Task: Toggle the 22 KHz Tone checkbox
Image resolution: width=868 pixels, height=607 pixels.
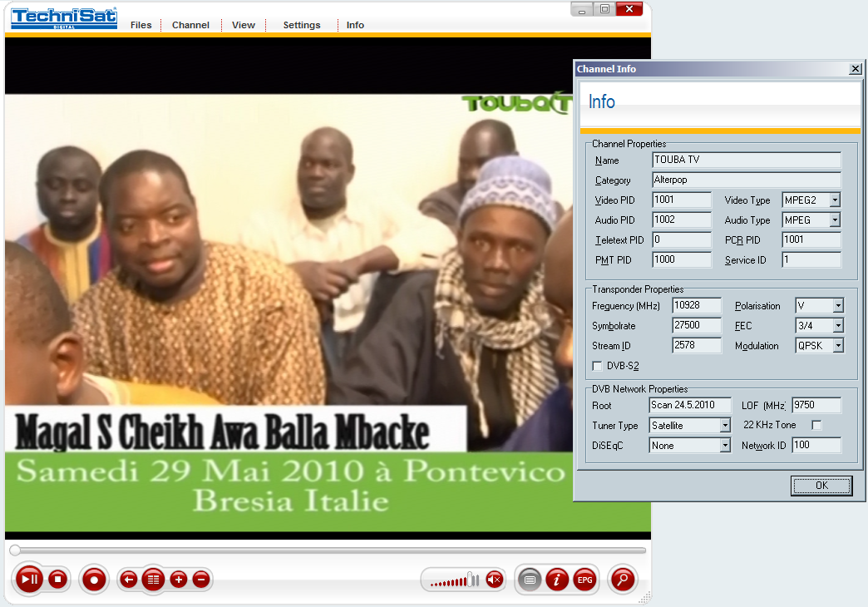Action: click(816, 426)
